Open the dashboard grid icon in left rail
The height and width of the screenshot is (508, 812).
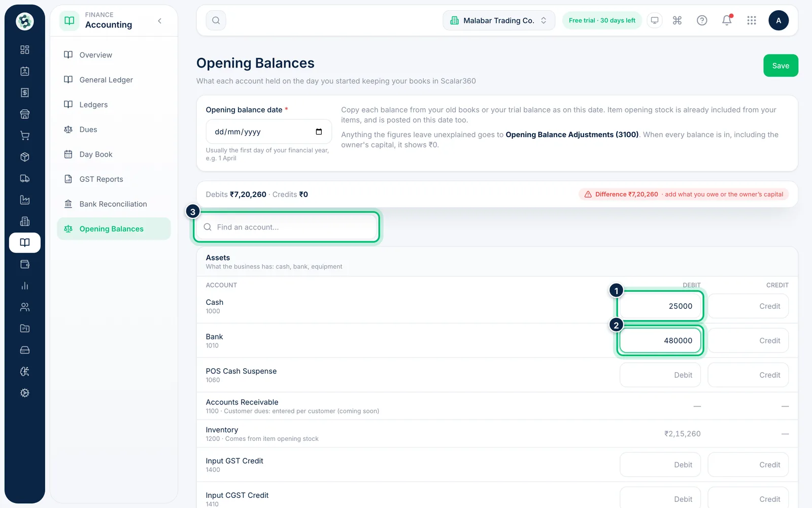[x=24, y=50]
